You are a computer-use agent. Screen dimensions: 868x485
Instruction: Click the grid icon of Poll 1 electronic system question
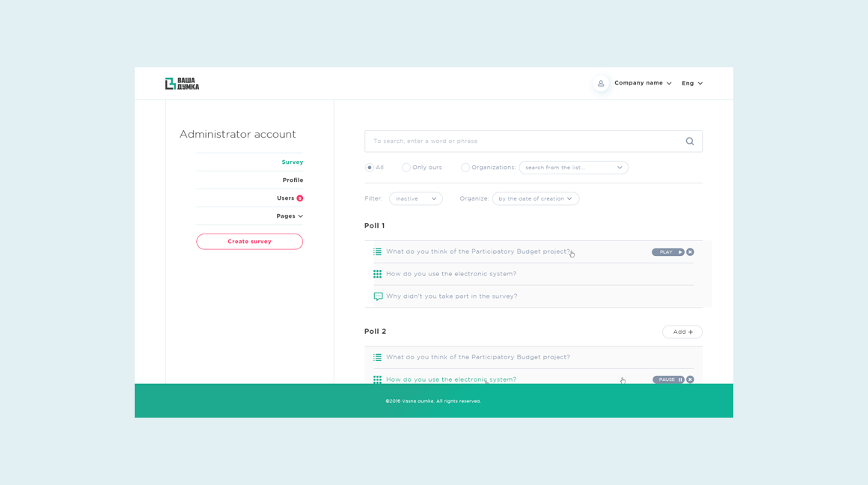(x=378, y=274)
